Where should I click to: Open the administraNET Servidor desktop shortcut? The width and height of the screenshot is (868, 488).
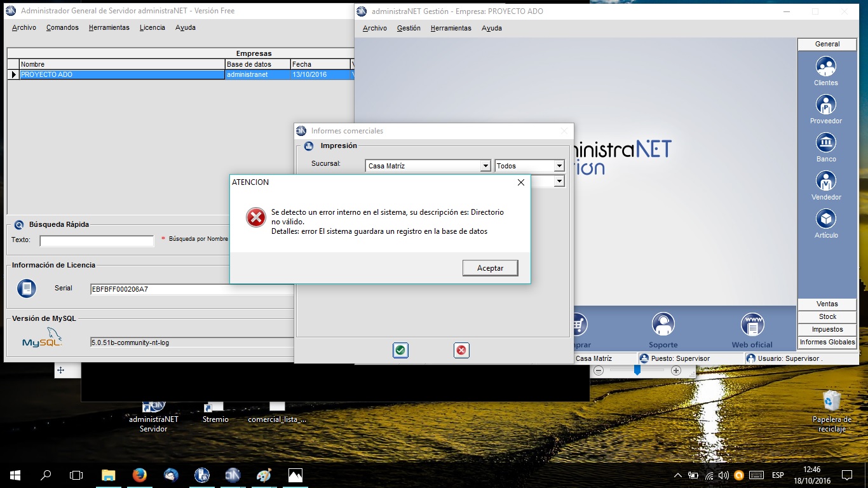tap(154, 416)
